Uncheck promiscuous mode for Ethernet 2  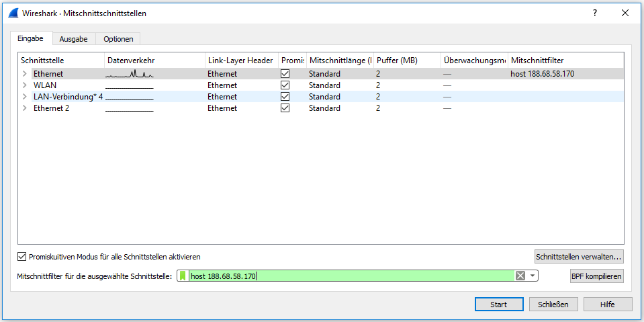pos(285,108)
